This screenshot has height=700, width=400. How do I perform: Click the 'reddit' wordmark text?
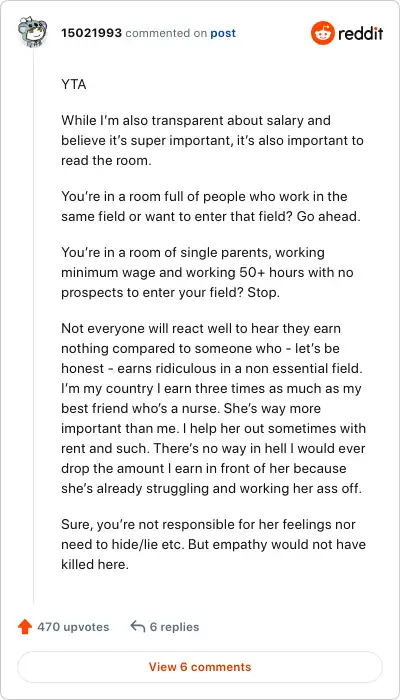pyautogui.click(x=360, y=33)
